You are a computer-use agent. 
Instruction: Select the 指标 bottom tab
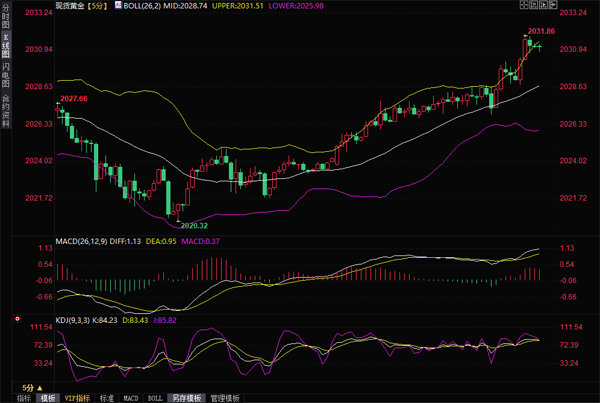tap(24, 398)
